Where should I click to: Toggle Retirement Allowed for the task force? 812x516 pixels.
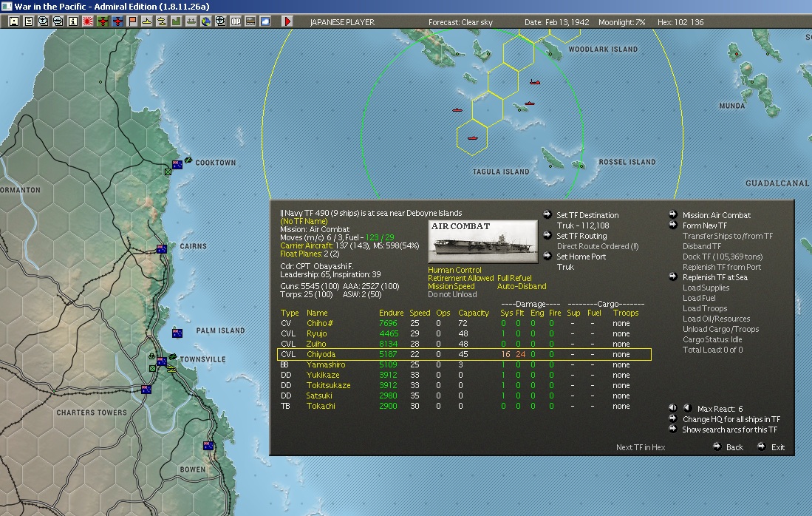(460, 278)
